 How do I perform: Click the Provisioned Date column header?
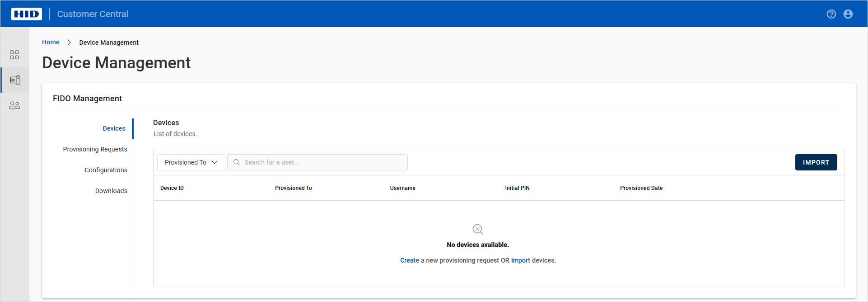tap(641, 188)
